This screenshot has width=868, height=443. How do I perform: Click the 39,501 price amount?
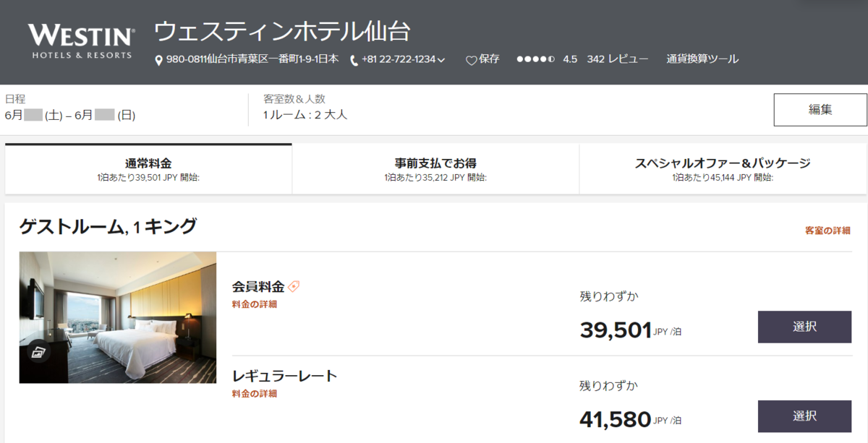[x=616, y=330]
